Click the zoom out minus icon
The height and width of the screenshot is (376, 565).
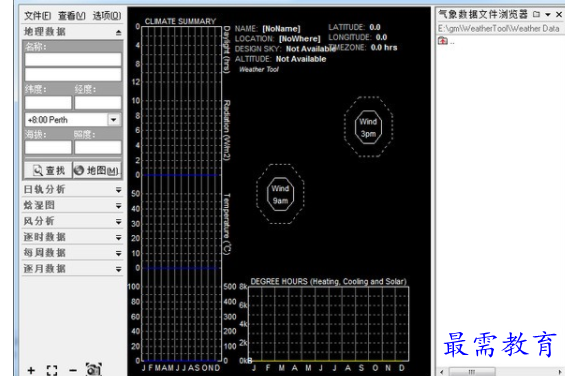coord(73,370)
